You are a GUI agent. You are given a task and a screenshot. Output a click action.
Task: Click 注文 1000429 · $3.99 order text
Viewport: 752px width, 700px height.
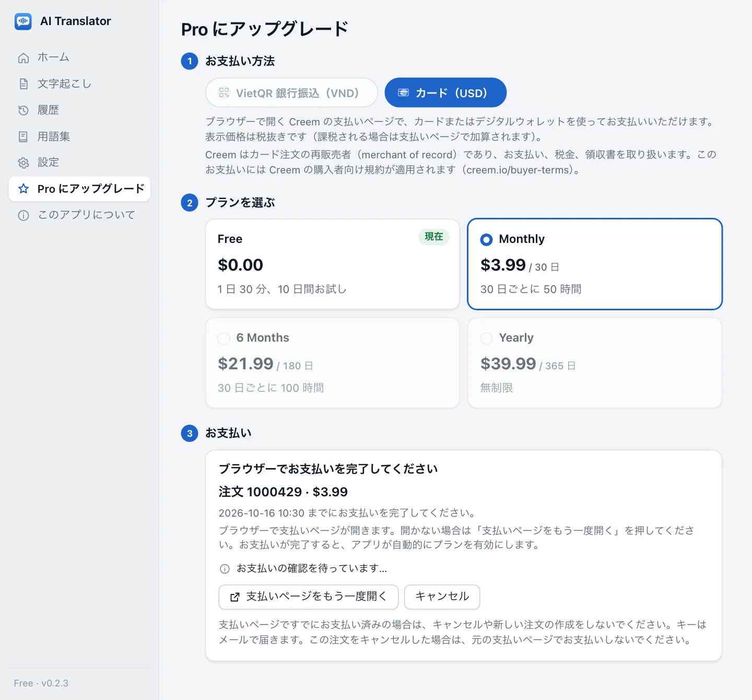(283, 492)
